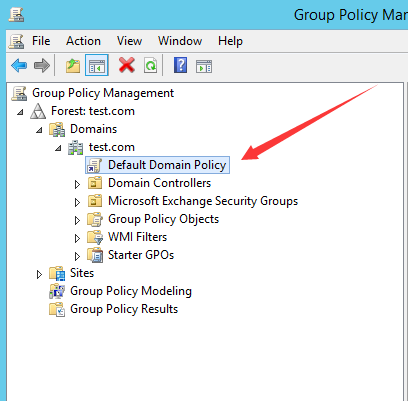Select the WMI Filters folder
The image size is (408, 401).
137,237
